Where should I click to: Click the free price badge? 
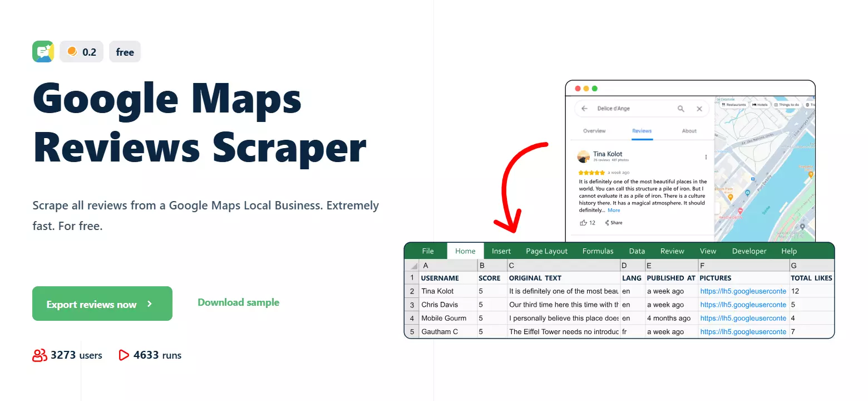click(x=125, y=52)
